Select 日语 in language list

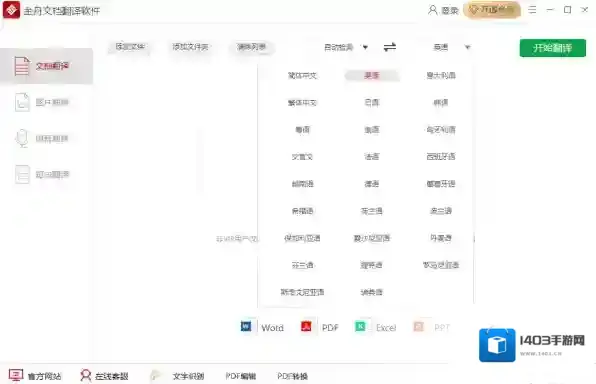372,103
